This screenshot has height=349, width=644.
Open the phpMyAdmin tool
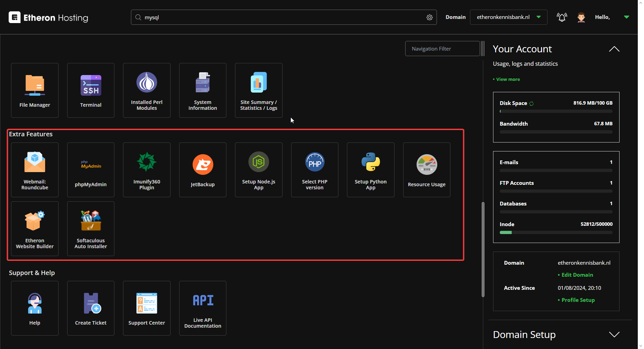coord(91,170)
